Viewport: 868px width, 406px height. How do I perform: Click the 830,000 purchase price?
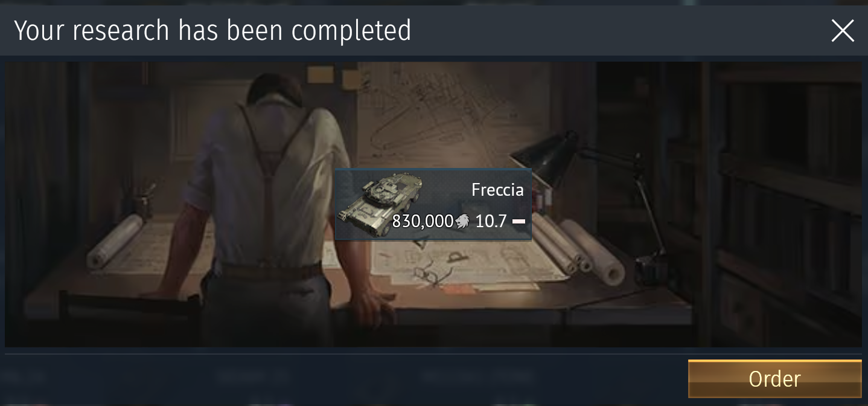click(x=423, y=221)
